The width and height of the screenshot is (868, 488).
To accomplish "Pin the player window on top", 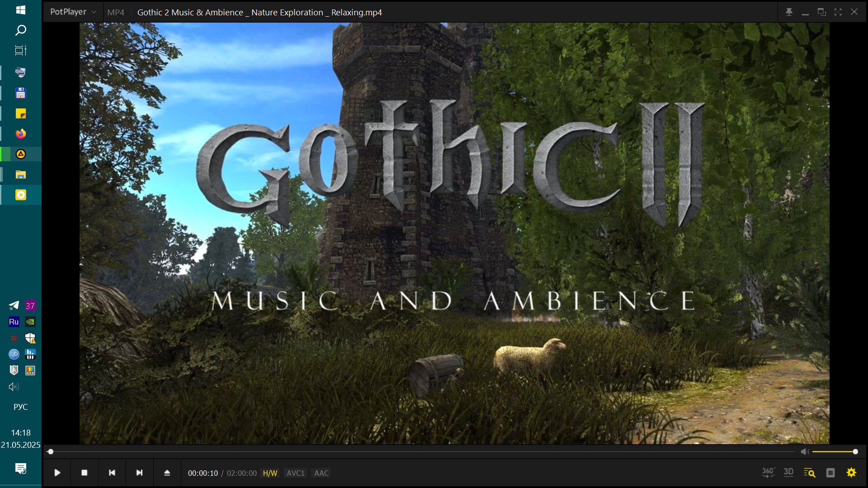I will (x=789, y=12).
